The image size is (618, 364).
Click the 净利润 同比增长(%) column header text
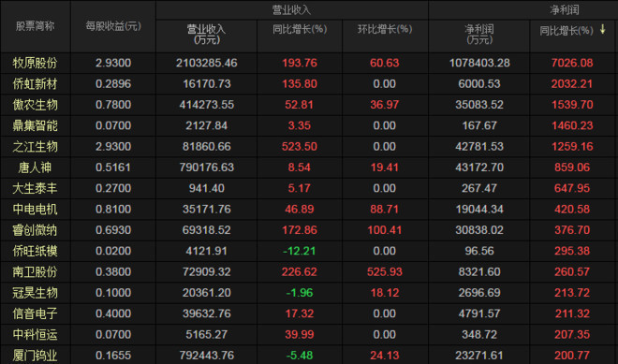[x=566, y=30]
